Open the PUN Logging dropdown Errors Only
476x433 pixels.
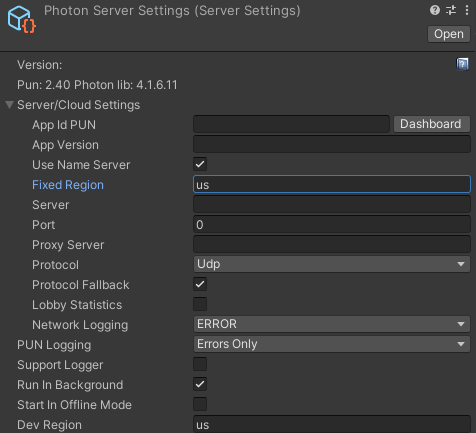(332, 344)
